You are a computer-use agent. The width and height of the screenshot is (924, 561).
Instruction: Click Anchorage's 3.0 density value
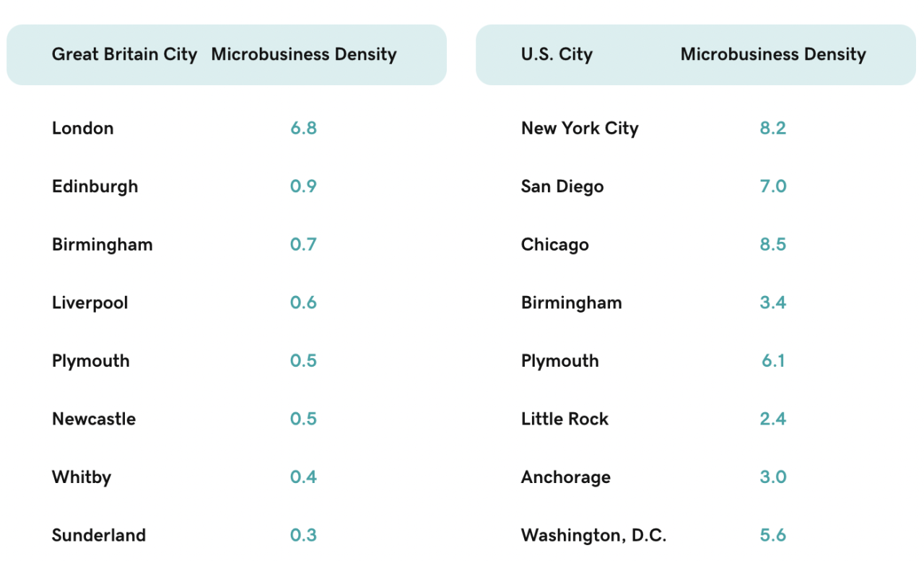pos(773,478)
